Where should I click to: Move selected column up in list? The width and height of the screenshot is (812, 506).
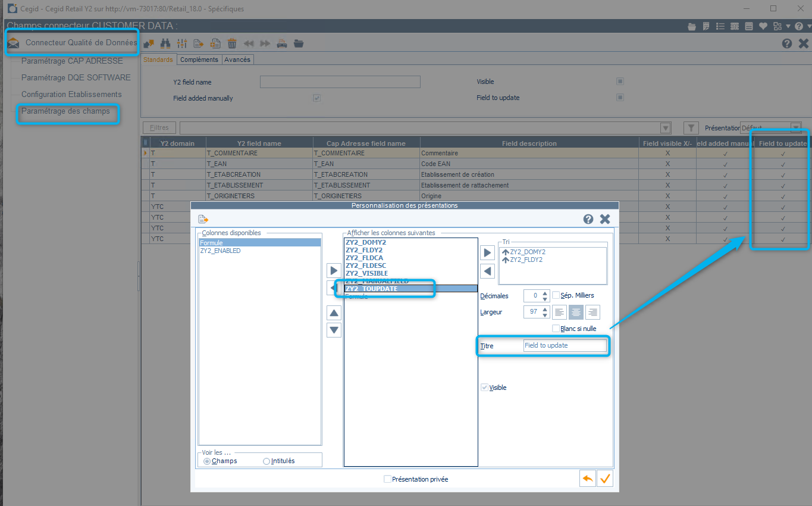coord(334,313)
